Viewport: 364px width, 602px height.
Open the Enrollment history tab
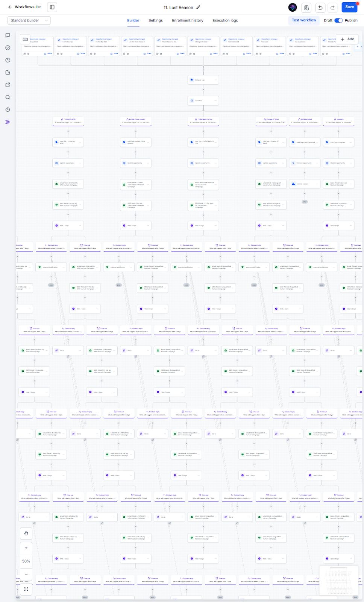tap(188, 21)
